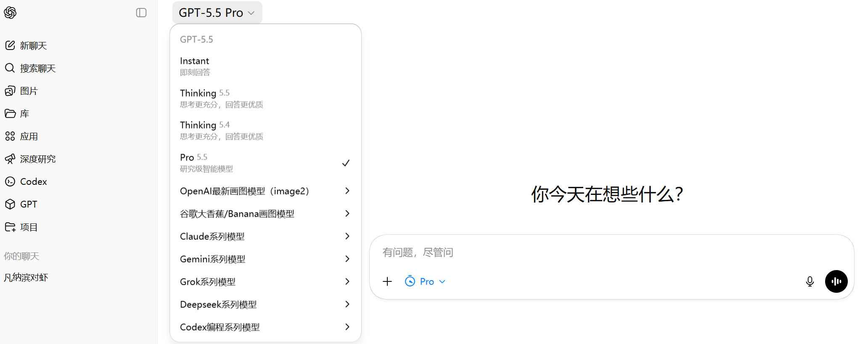The image size is (868, 344).
Task: Click the 你今天在想些什么? heading
Action: [x=607, y=194]
